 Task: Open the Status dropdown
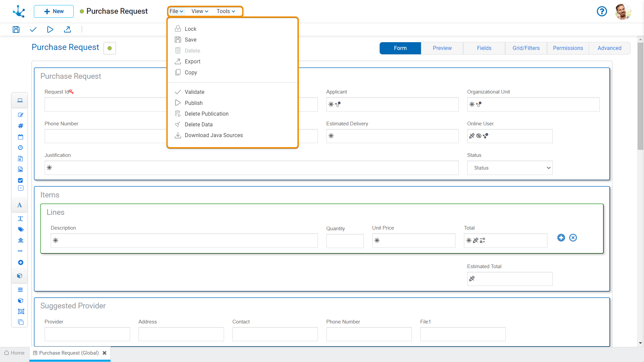point(509,168)
